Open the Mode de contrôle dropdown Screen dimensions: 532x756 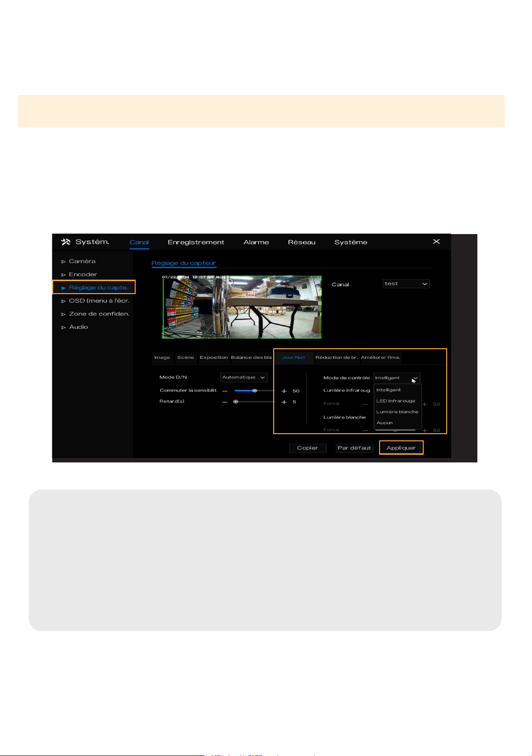[396, 378]
